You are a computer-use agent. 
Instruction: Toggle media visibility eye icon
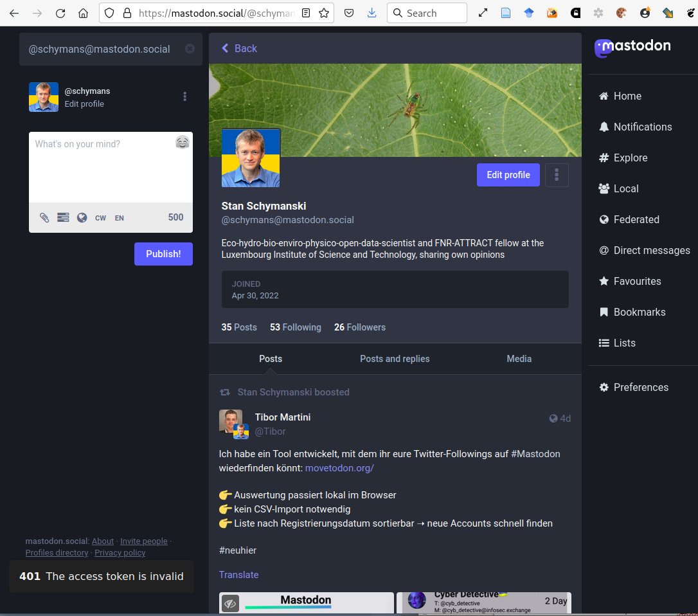230,604
